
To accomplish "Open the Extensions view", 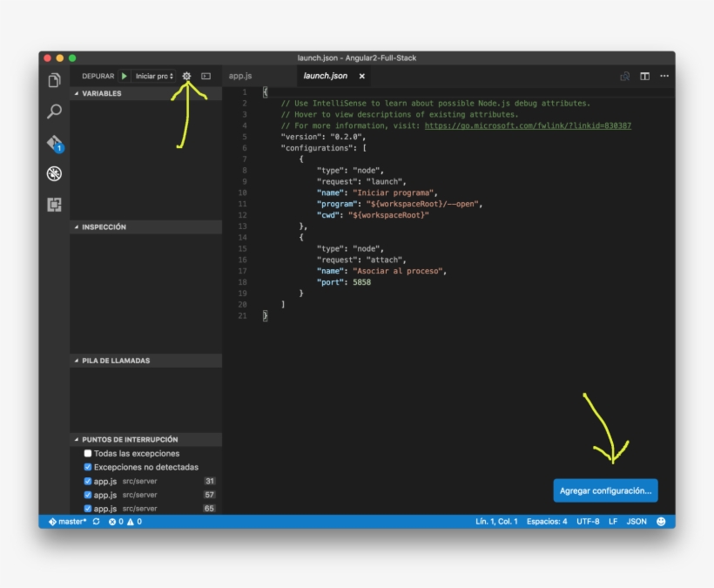I will point(54,205).
